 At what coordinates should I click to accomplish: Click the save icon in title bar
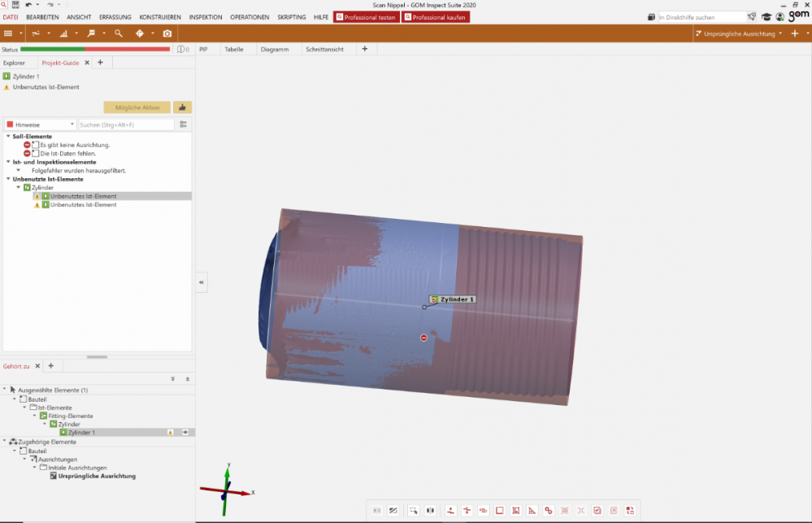point(16,5)
